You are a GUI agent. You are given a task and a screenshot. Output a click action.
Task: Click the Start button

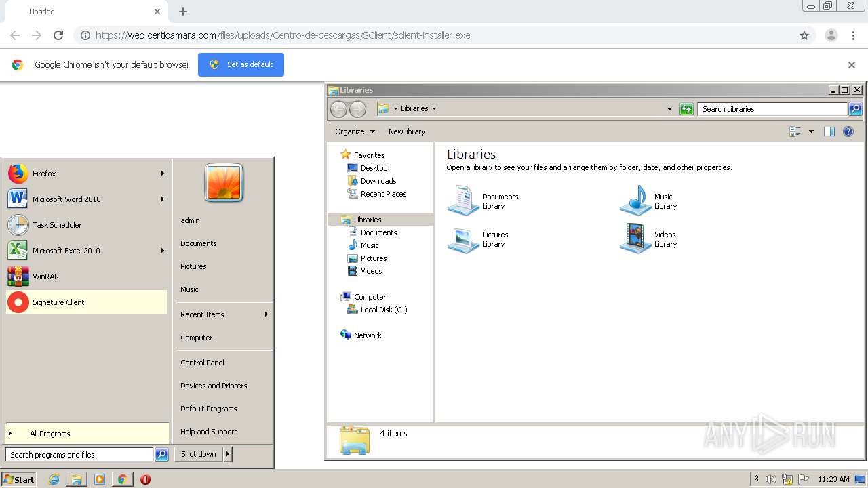pyautogui.click(x=19, y=479)
